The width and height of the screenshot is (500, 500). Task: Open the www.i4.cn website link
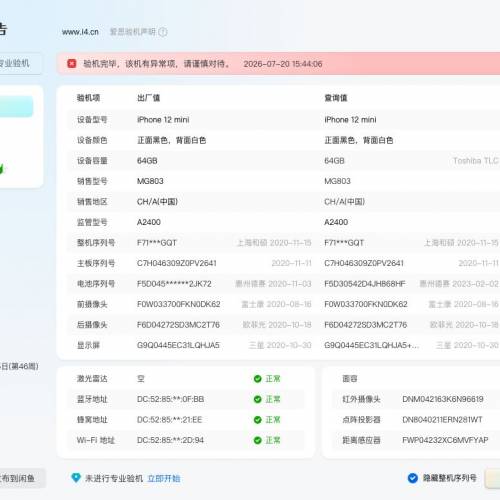(80, 32)
